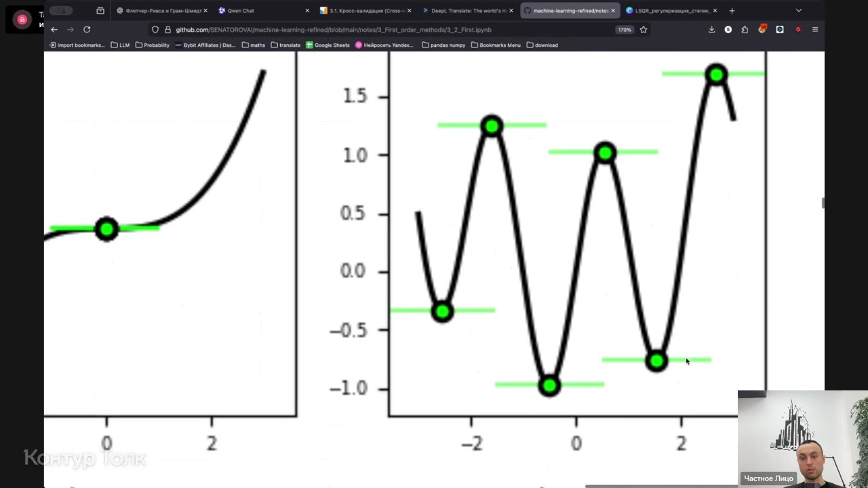Open the pandas numpy bookmarks folder
The width and height of the screenshot is (868, 488).
(443, 45)
